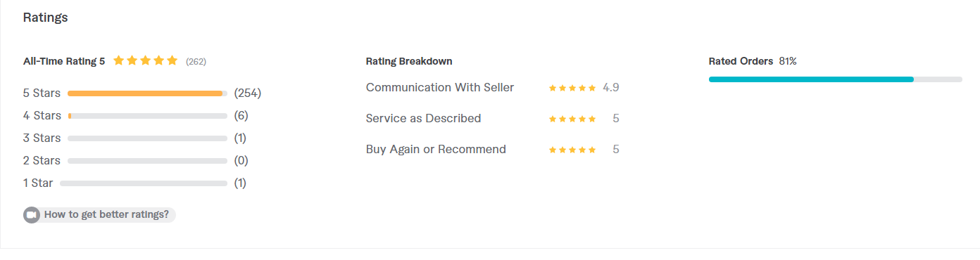980x260 pixels.
Task: Open the How to get better ratings link
Action: 106,214
